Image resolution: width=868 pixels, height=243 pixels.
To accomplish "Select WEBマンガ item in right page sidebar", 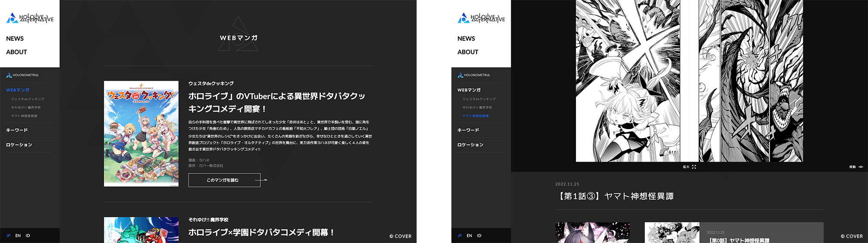I will pyautogui.click(x=469, y=90).
